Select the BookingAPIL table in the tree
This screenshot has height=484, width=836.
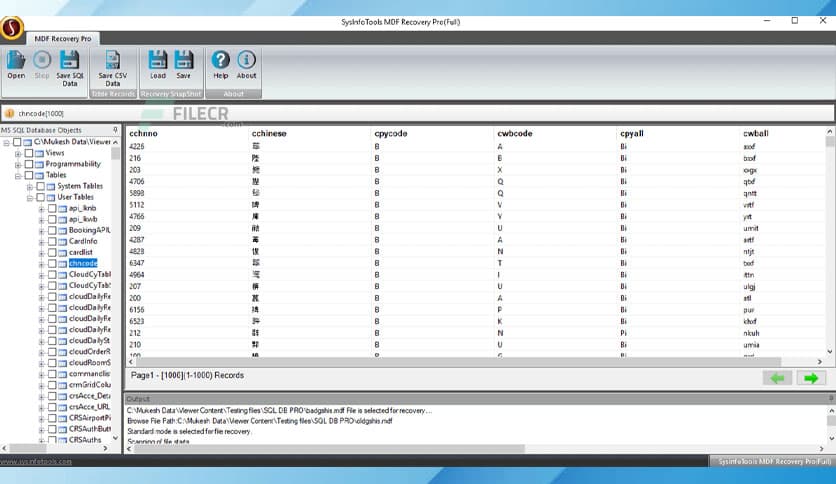(90, 230)
